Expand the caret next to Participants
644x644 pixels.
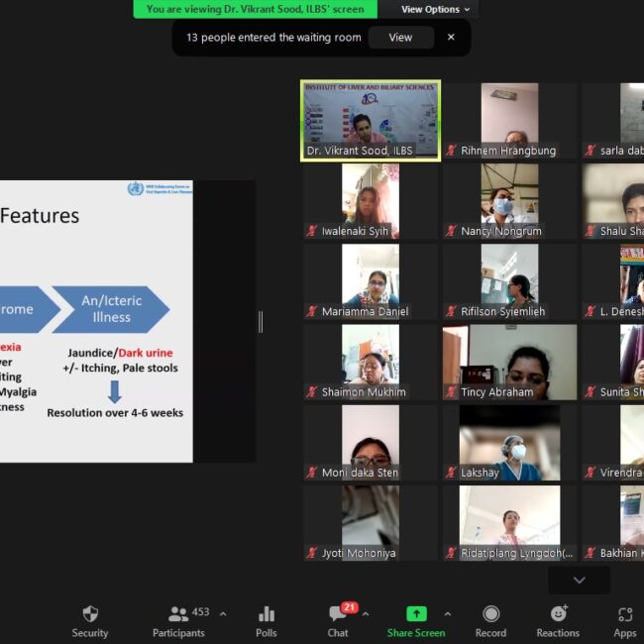pyautogui.click(x=222, y=614)
